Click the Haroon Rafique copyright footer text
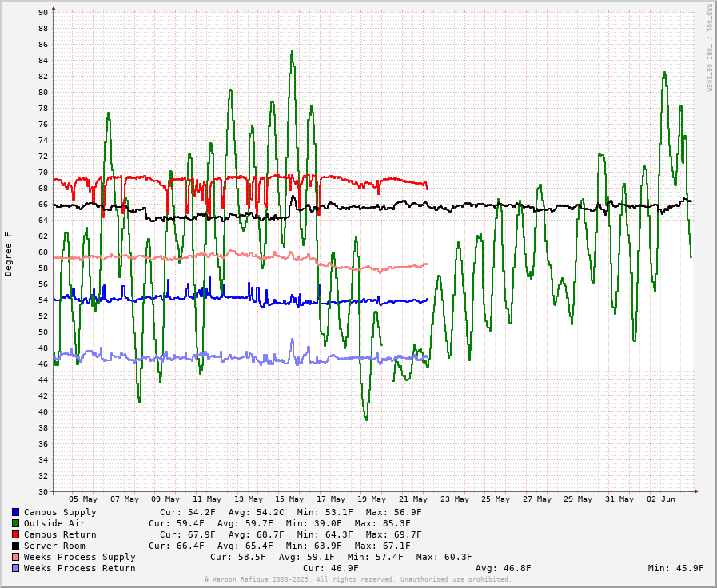Image resolution: width=717 pixels, height=588 pixels. pyautogui.click(x=357, y=580)
